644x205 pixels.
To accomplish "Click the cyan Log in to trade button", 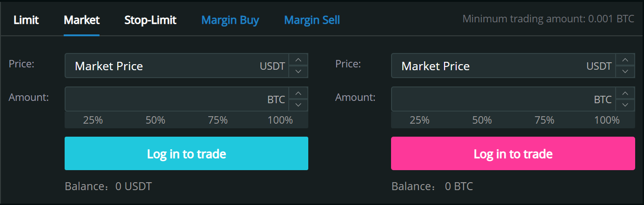I will pos(186,153).
